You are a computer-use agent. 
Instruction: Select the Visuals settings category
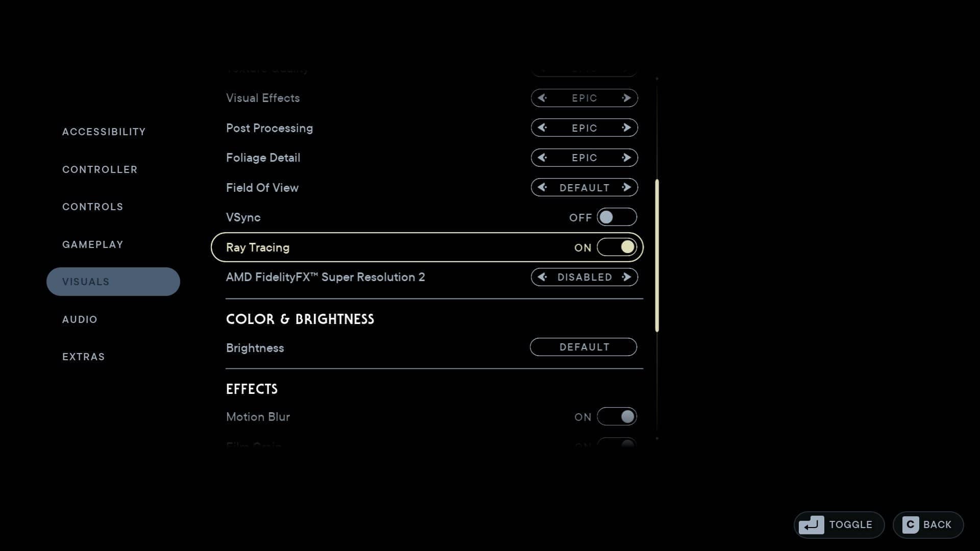(x=112, y=281)
